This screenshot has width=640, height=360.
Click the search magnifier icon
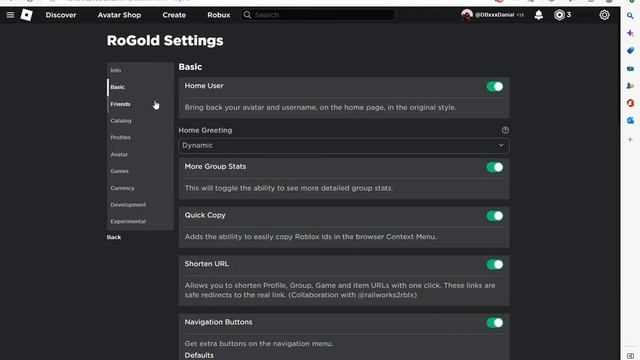coord(247,15)
